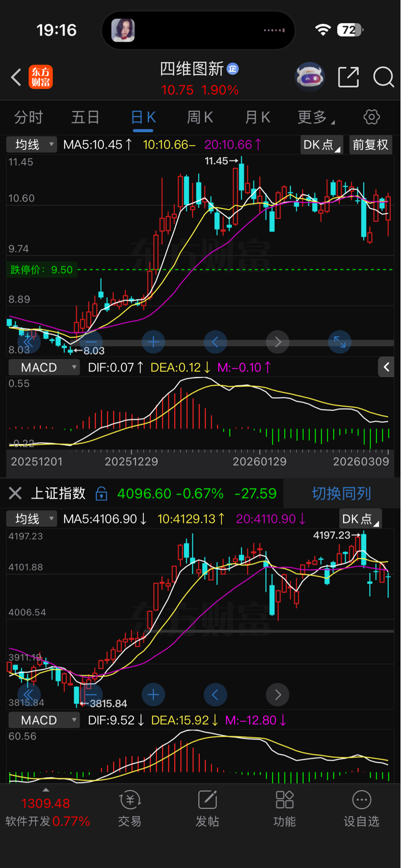401x868 pixels.
Task: Tap DIF:0.07 value on stock MACD
Action: (x=116, y=367)
